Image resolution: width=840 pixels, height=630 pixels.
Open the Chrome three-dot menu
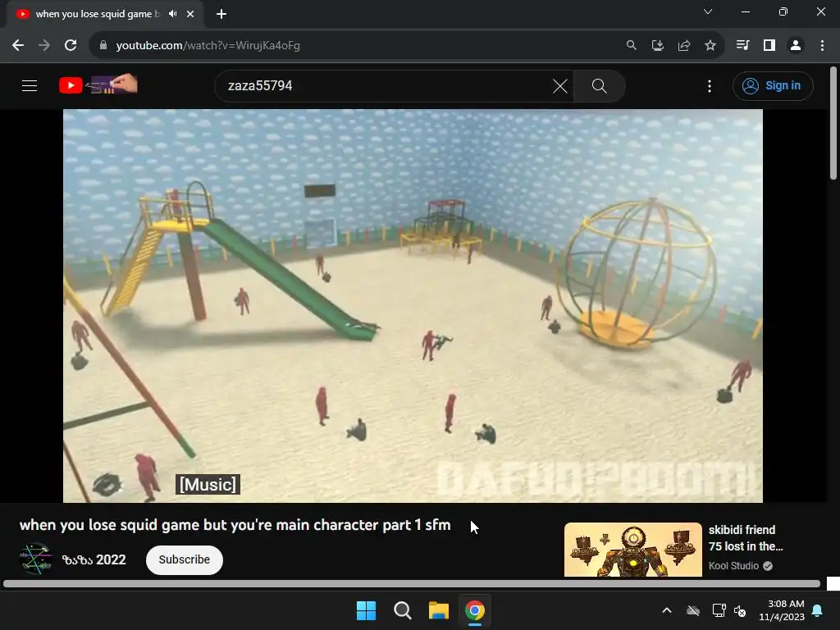pyautogui.click(x=822, y=46)
